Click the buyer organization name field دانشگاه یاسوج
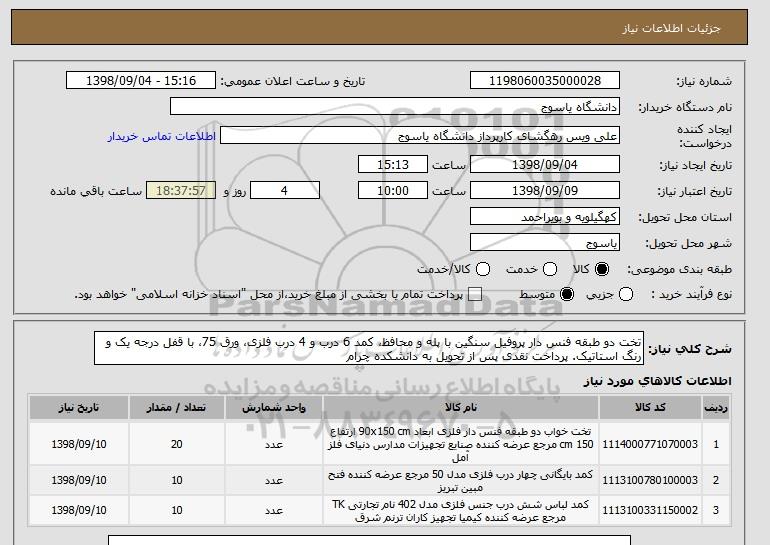 coord(395,107)
